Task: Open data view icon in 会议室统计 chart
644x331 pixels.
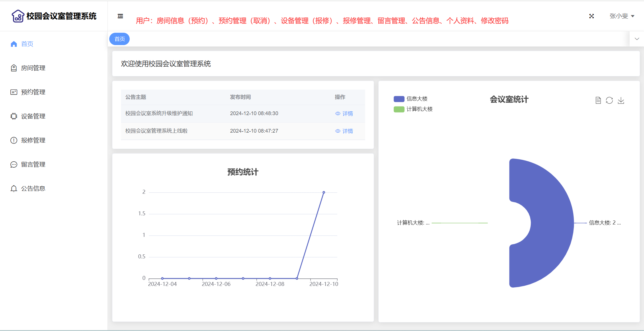Action: point(598,100)
